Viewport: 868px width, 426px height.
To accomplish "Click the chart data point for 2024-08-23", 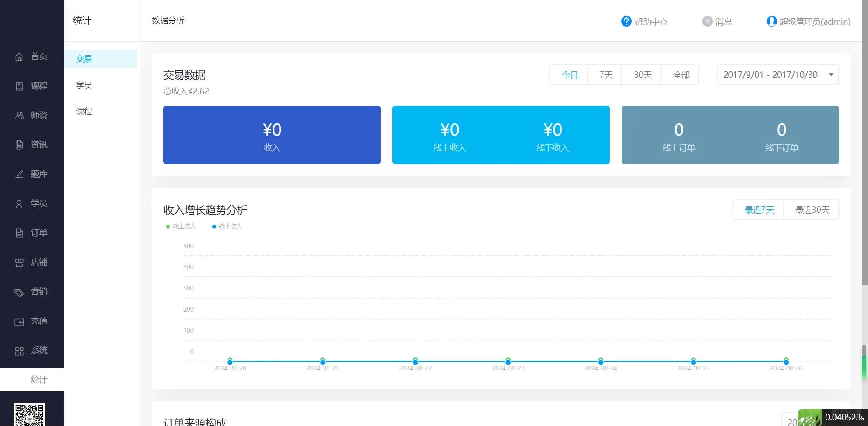I will tap(508, 362).
